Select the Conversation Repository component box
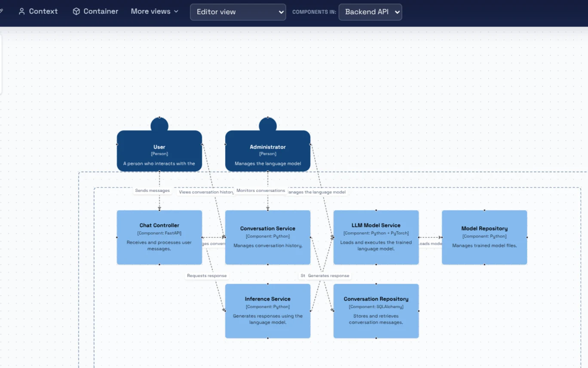This screenshot has width=588, height=368. [376, 311]
